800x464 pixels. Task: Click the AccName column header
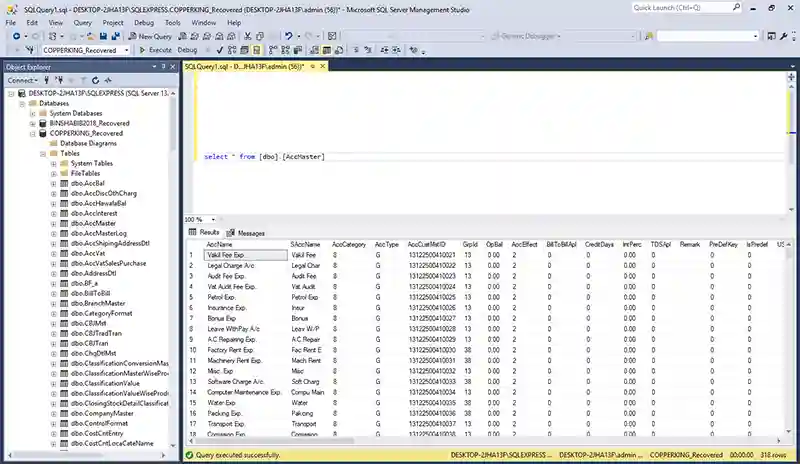click(246, 245)
